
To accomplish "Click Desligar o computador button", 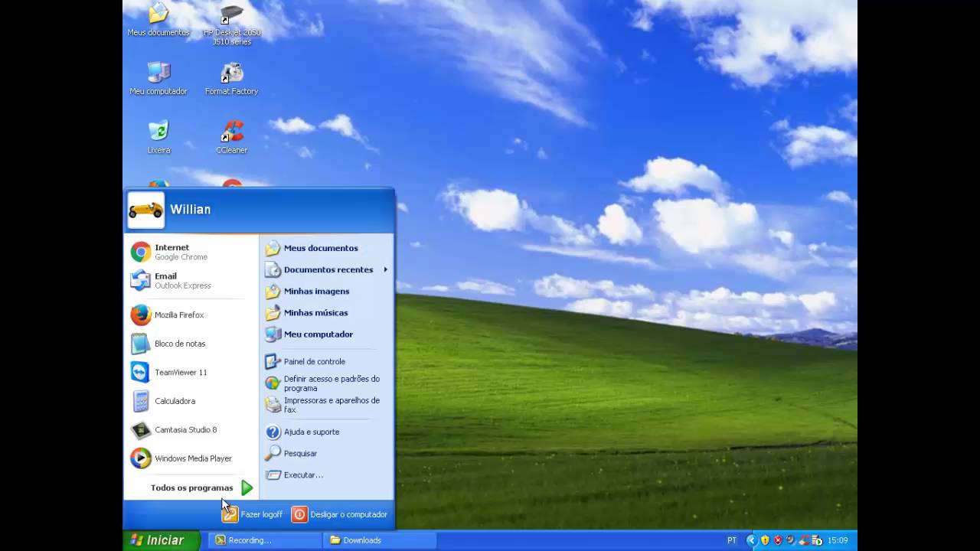I will click(x=339, y=514).
